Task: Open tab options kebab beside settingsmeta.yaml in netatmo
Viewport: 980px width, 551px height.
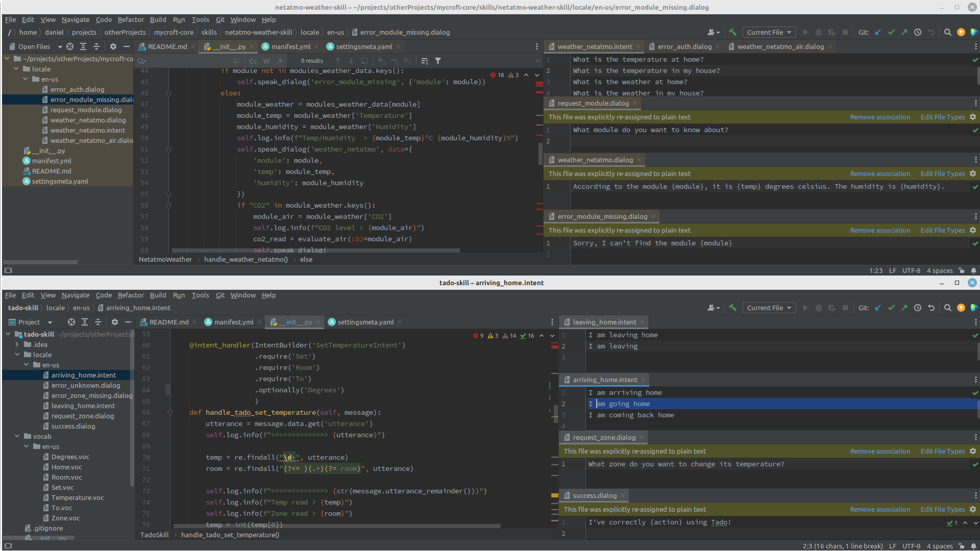Action: tap(537, 46)
